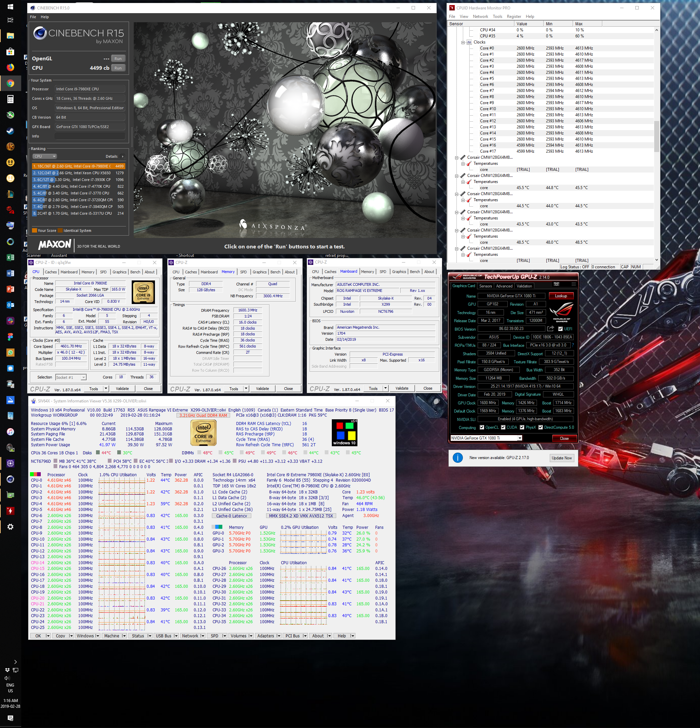700x728 pixels.
Task: Open iTunes from the taskbar
Action: 10,432
